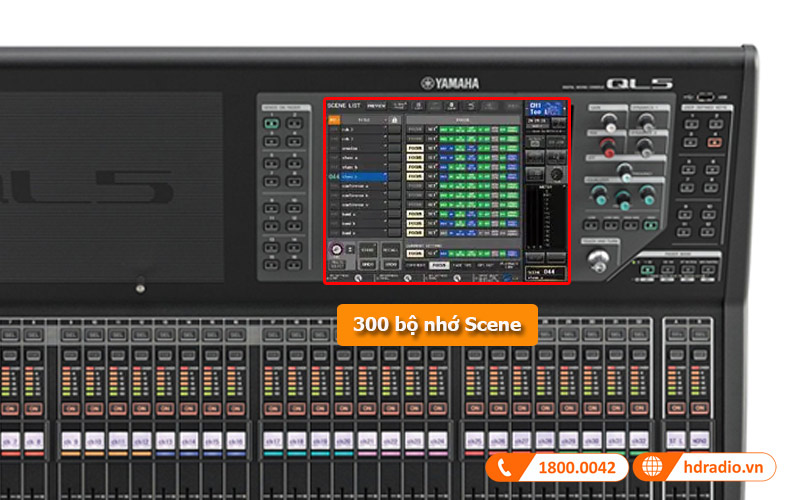Click the CUE key on ch26 strip

point(498,355)
